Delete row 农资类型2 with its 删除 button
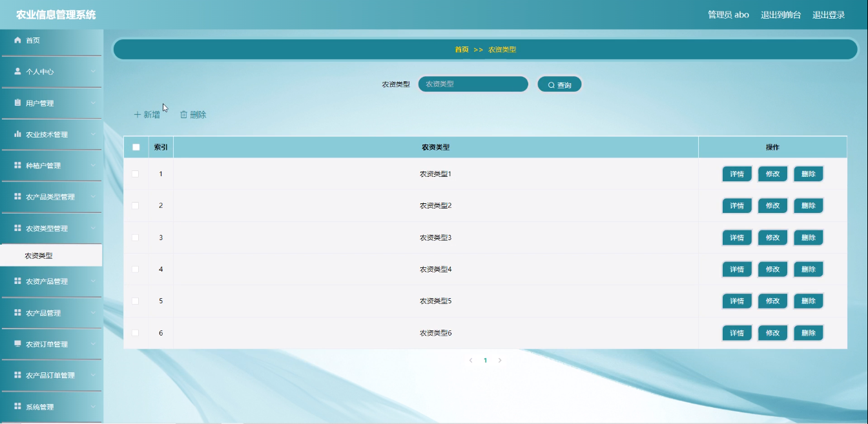Image resolution: width=868 pixels, height=424 pixels. pos(809,206)
